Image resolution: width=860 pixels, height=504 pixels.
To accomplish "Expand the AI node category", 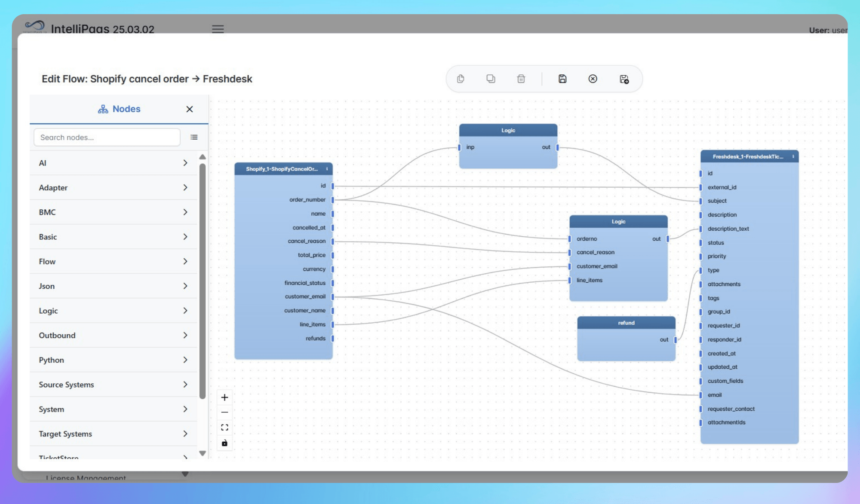I will [x=113, y=163].
